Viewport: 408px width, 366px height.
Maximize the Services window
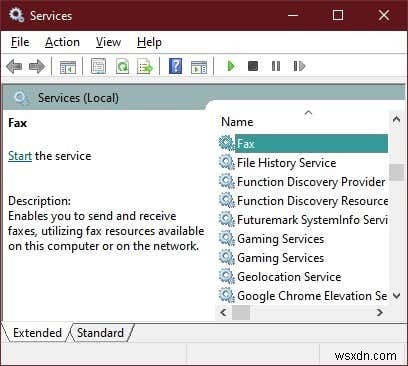pos(338,15)
